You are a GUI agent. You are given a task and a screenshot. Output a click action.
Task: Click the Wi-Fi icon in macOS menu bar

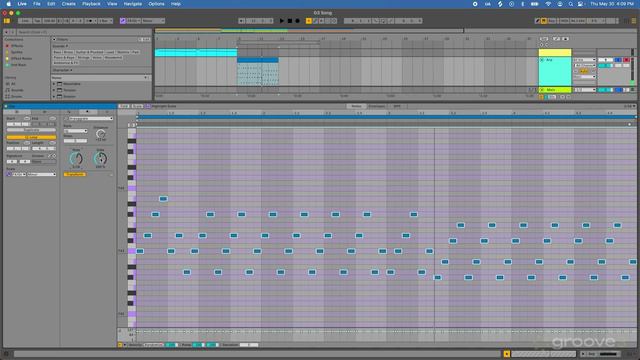(548, 4)
